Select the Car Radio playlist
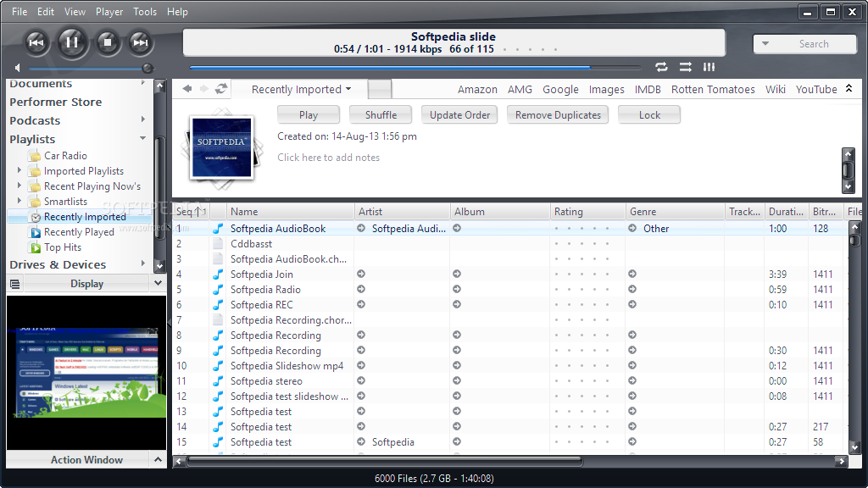 coord(65,156)
